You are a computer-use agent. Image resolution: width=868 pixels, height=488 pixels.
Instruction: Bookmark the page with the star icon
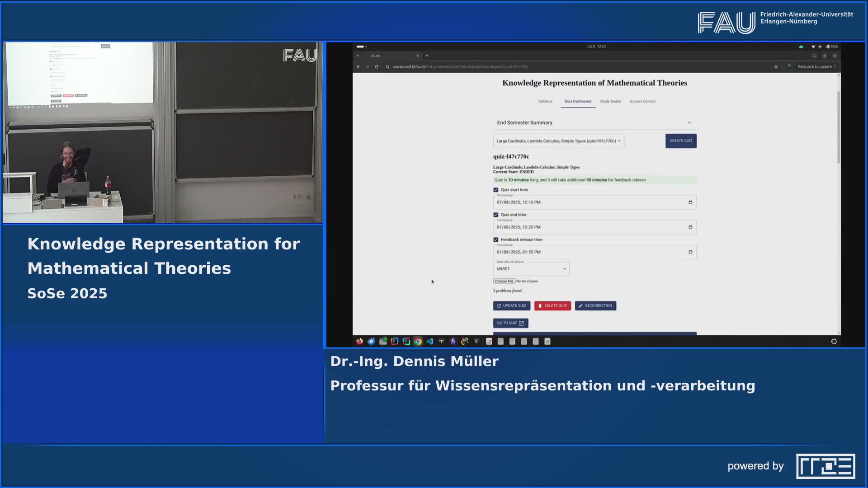tap(776, 67)
